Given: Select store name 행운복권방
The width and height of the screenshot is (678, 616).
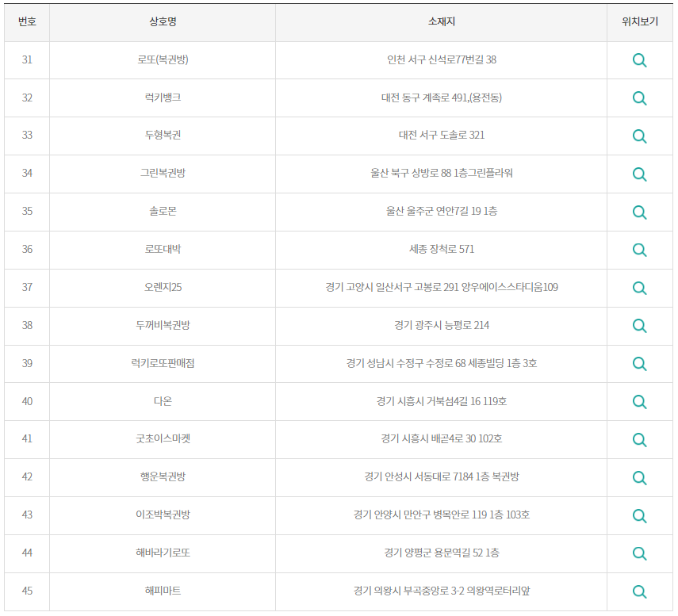Looking at the screenshot, I should tap(163, 476).
